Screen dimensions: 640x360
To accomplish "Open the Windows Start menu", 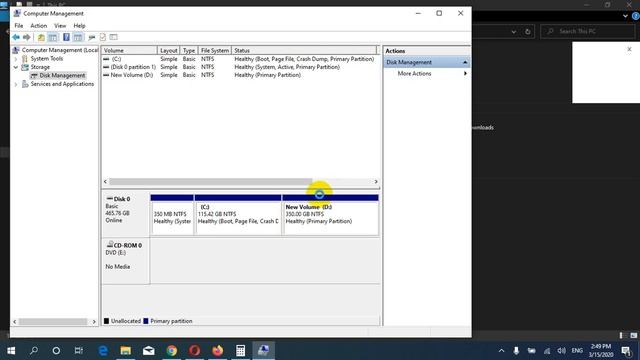I will coord(11,351).
